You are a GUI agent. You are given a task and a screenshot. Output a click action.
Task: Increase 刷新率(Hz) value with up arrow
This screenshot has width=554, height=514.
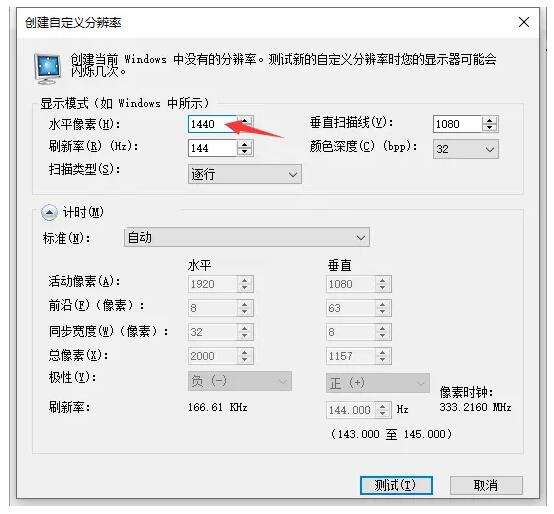[x=244, y=144]
